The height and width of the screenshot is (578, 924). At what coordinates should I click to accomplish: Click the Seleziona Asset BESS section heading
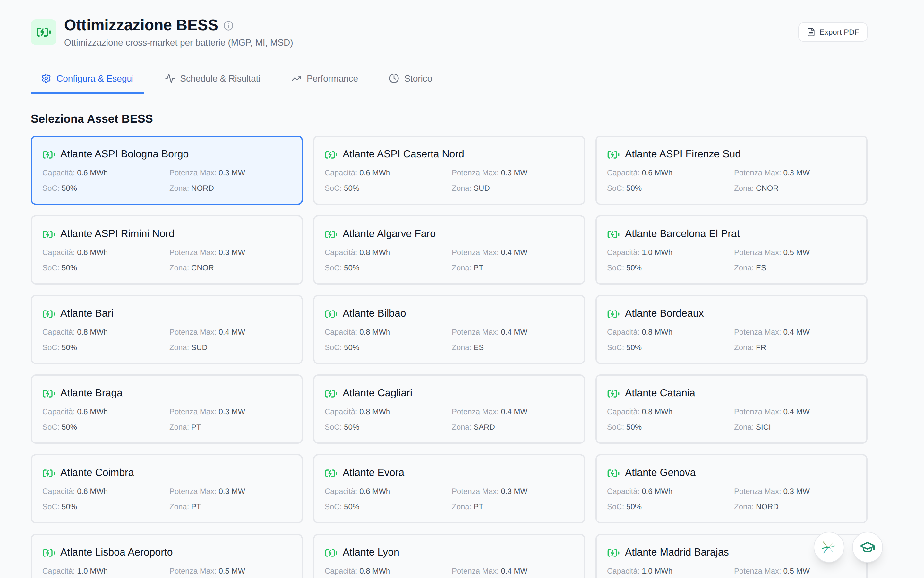point(92,119)
